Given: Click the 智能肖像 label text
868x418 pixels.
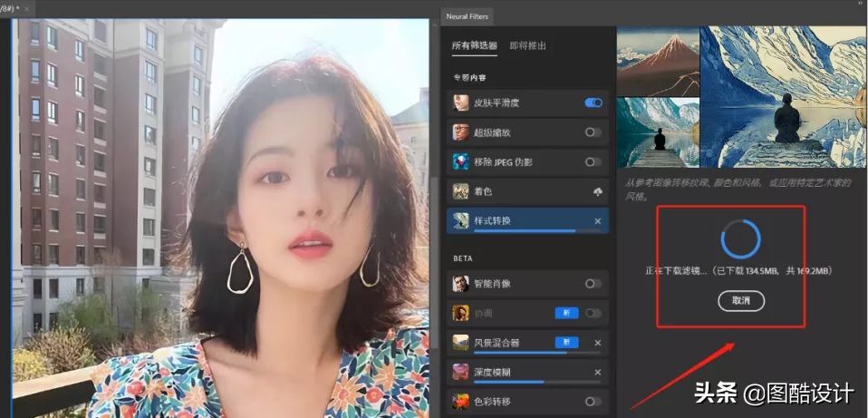Looking at the screenshot, I should (x=492, y=284).
